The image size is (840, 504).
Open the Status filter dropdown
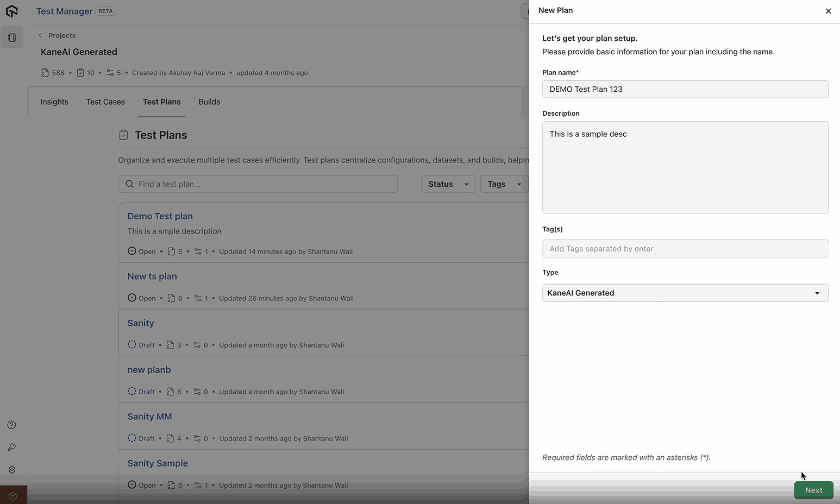448,184
